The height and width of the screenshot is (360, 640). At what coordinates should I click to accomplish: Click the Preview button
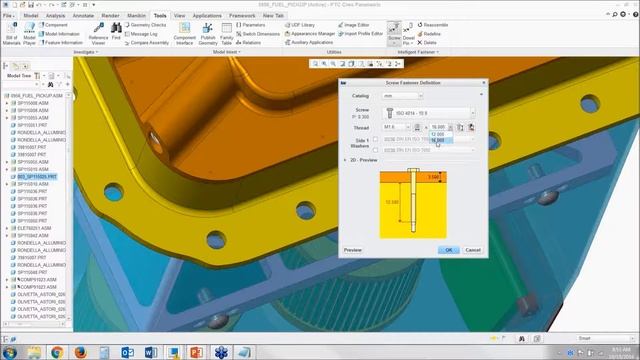[x=353, y=250]
